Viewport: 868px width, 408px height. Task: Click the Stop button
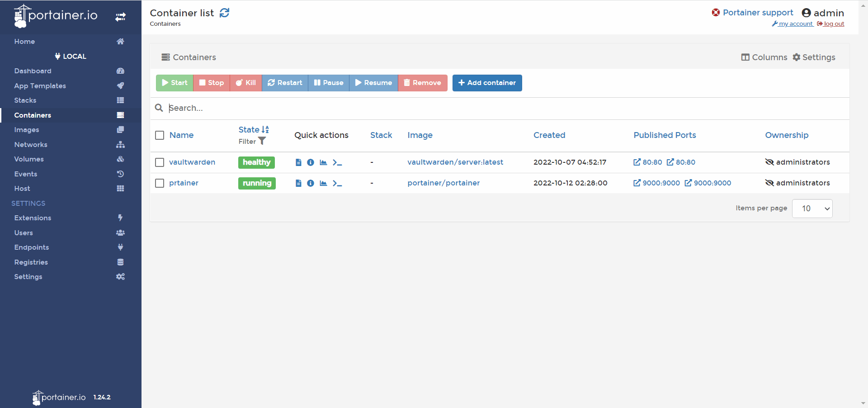pyautogui.click(x=212, y=83)
